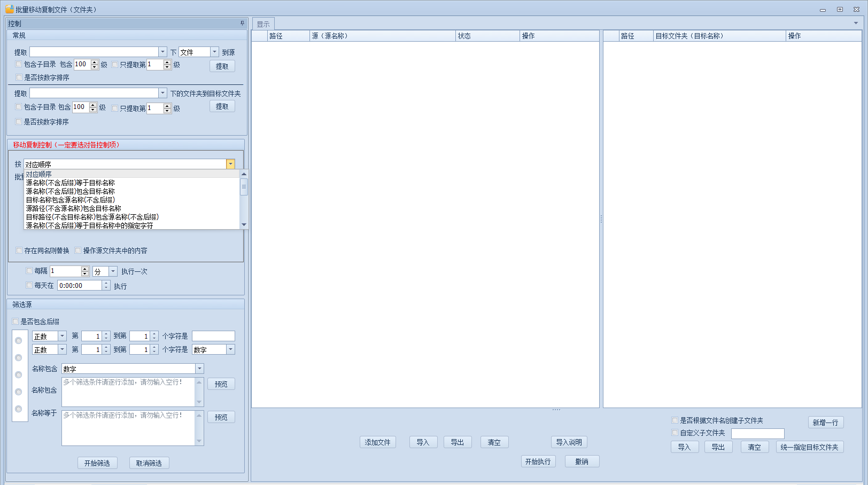The height and width of the screenshot is (485, 868).
Task: Click 开始执行 button
Action: 538,461
